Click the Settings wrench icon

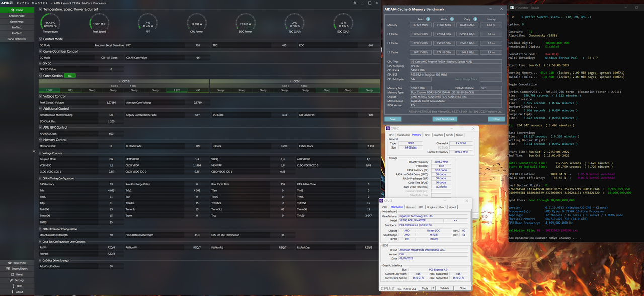(x=11, y=280)
